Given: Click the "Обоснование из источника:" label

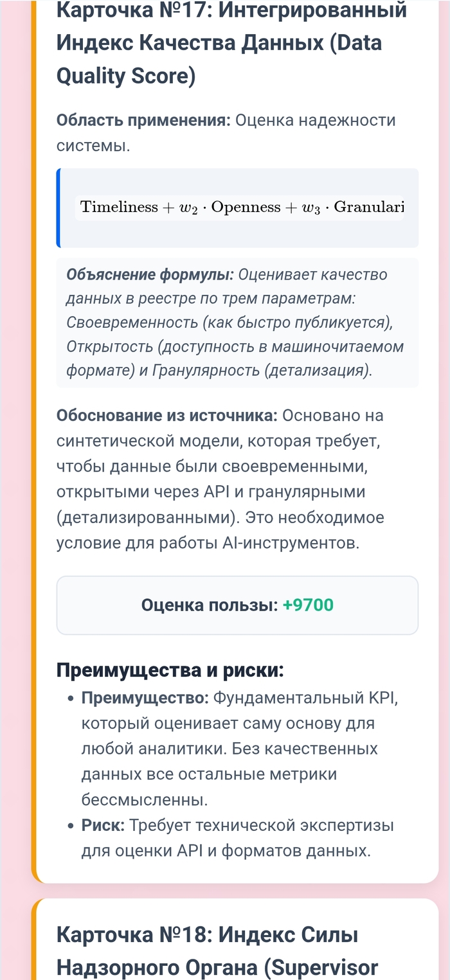Looking at the screenshot, I should (x=167, y=416).
